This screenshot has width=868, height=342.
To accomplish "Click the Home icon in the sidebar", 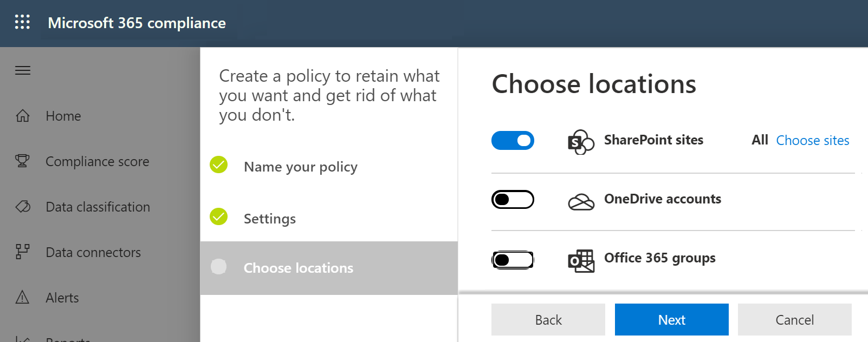I will click(x=22, y=116).
